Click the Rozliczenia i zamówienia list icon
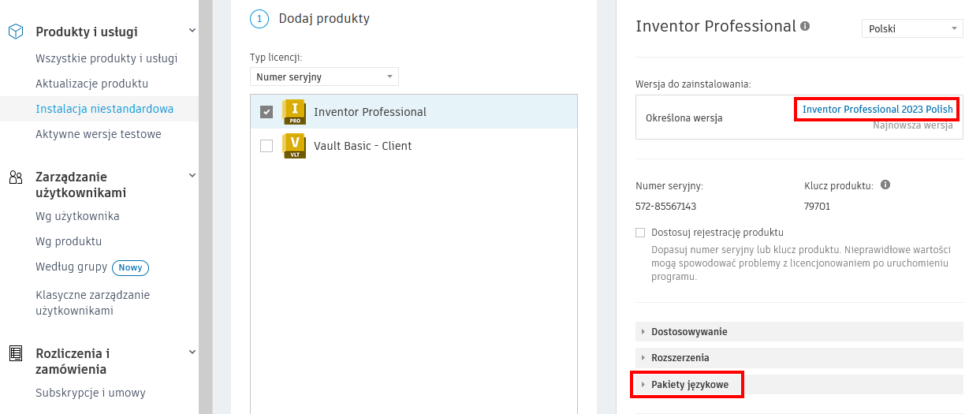This screenshot has width=980, height=414. tap(16, 353)
